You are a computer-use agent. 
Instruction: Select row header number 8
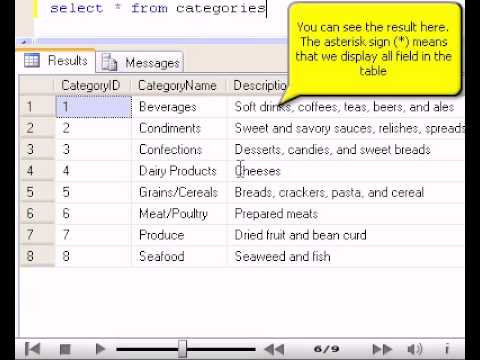(37, 256)
